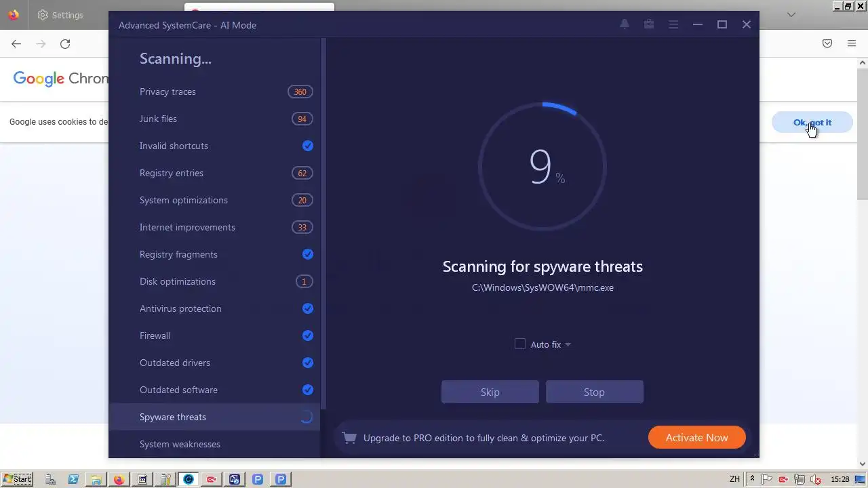
Task: Open the Windows Start button
Action: coord(18,479)
